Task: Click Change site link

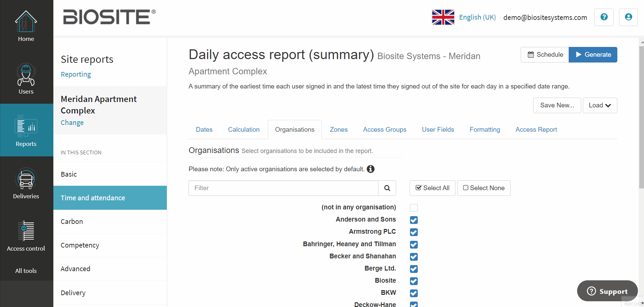Action: 72,123
